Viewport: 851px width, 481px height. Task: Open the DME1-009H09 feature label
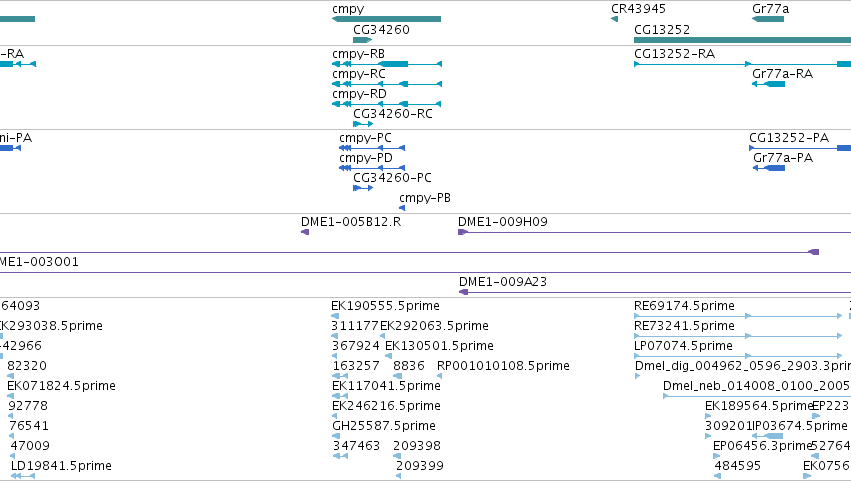(x=502, y=221)
